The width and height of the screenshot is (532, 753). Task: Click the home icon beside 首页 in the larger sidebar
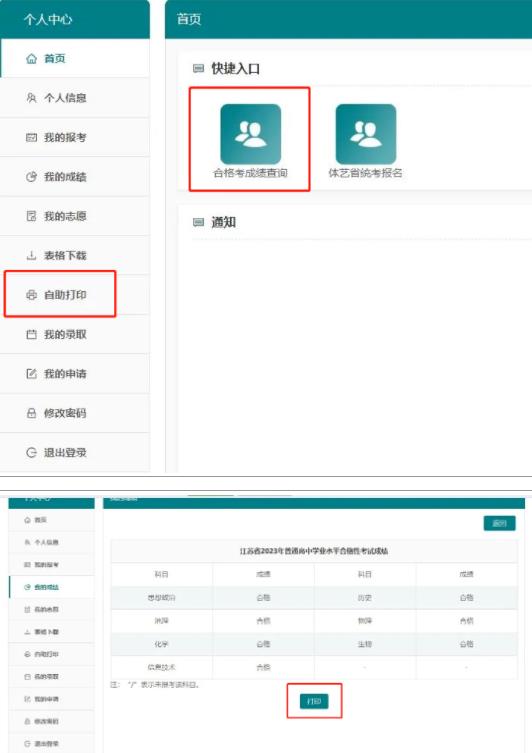click(x=31, y=59)
